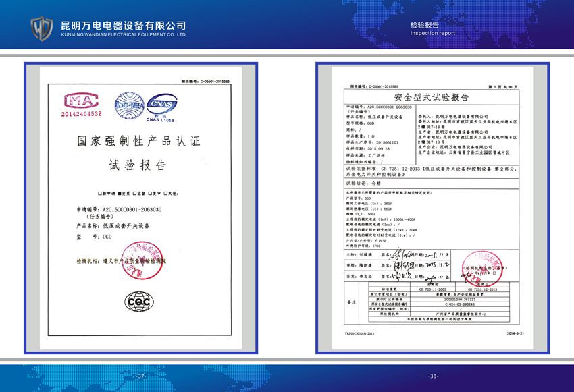Click the 检验报告 Inspection report header

coord(432,28)
